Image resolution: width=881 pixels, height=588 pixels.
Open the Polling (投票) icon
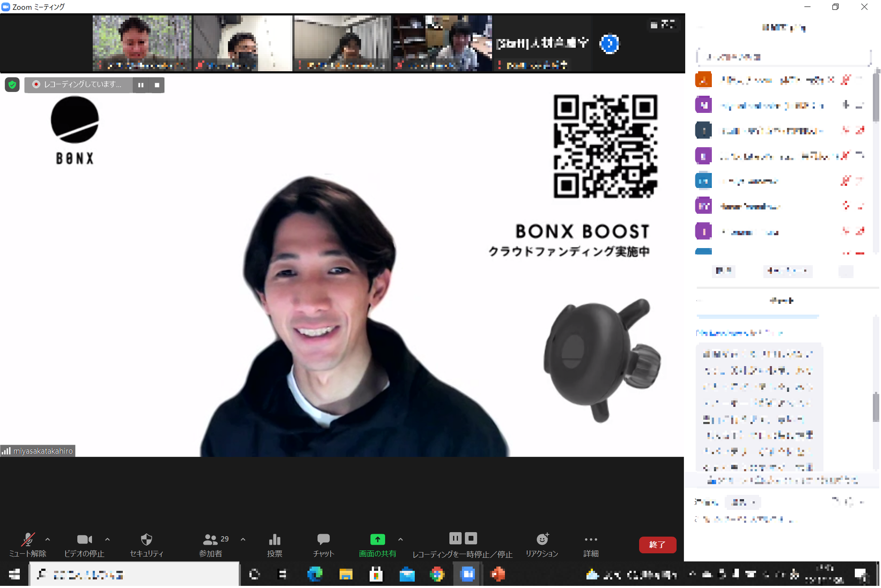274,540
